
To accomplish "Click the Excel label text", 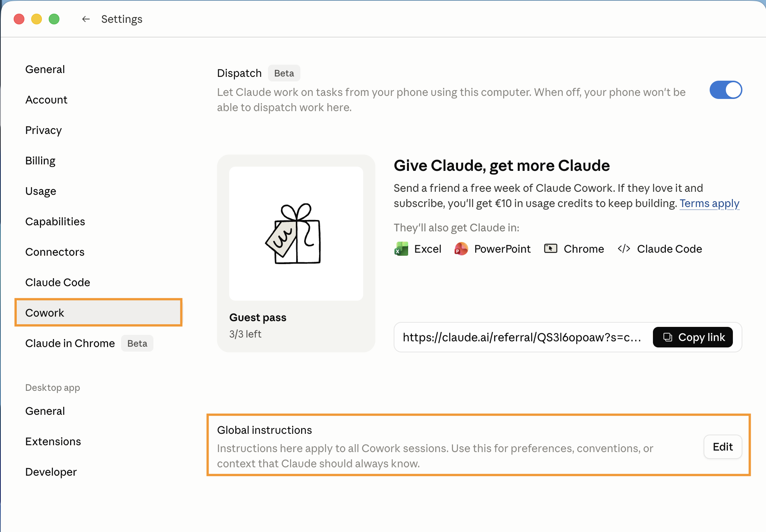I will [428, 249].
